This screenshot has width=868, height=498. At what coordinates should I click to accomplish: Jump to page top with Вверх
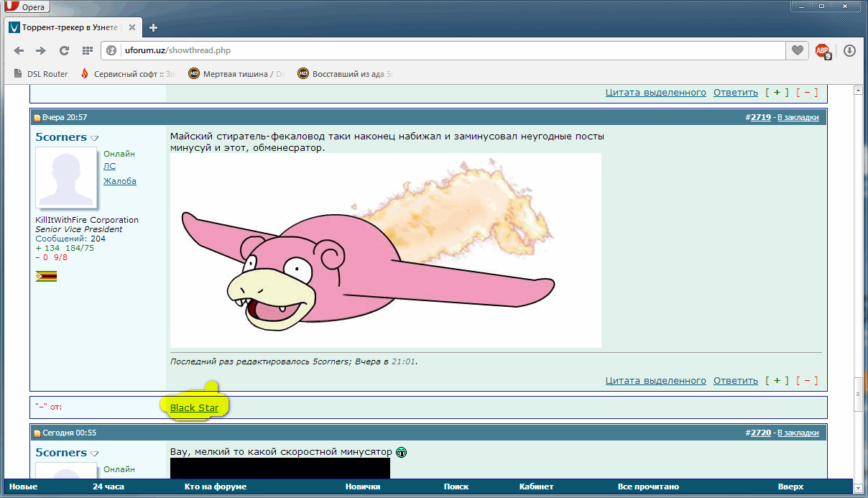[790, 487]
